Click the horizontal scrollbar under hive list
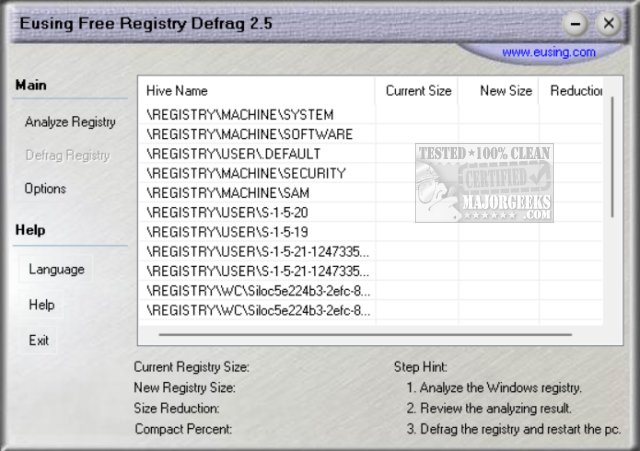The image size is (640, 451). [x=365, y=335]
